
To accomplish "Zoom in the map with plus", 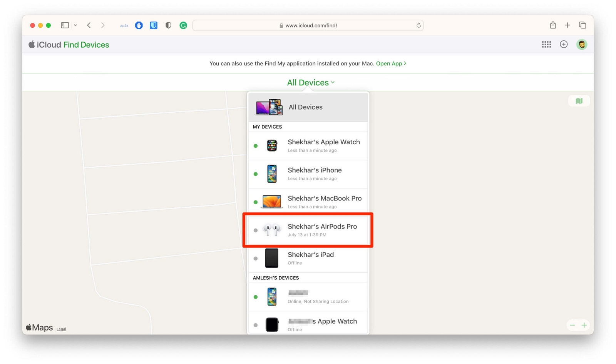I will coord(584,326).
